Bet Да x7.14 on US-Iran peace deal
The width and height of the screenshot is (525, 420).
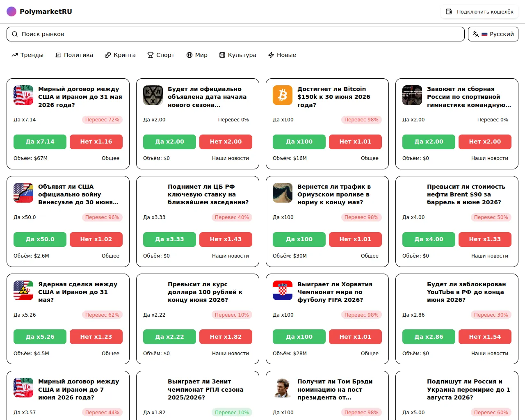point(40,142)
